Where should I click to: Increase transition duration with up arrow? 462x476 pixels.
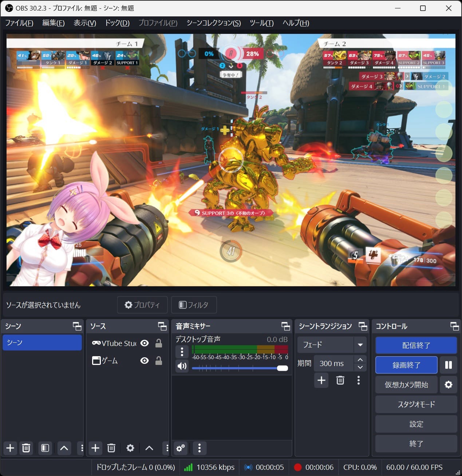[x=360, y=359]
